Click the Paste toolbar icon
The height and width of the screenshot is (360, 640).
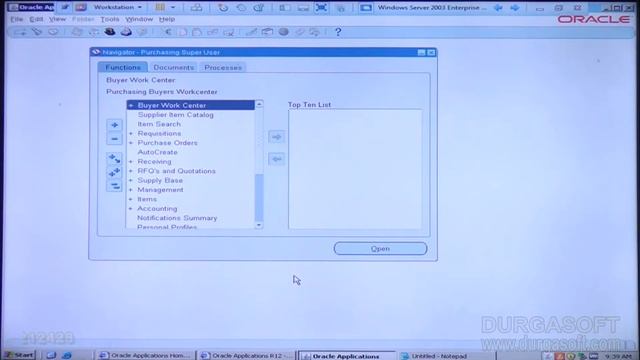197,32
